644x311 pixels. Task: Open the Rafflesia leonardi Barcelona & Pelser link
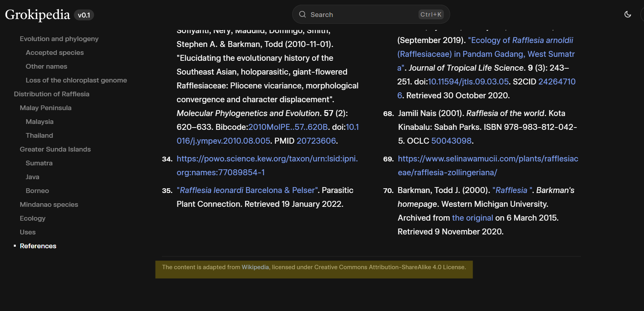click(x=248, y=190)
